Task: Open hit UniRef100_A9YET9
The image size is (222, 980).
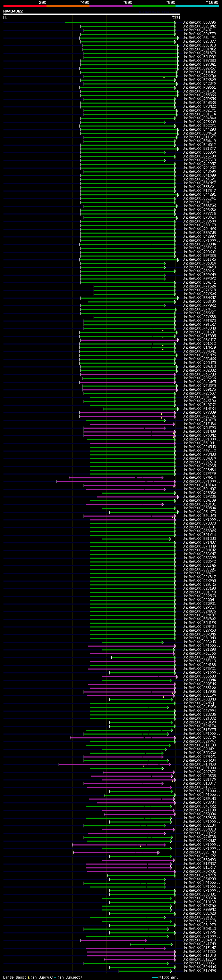Action: pyautogui.click(x=199, y=34)
